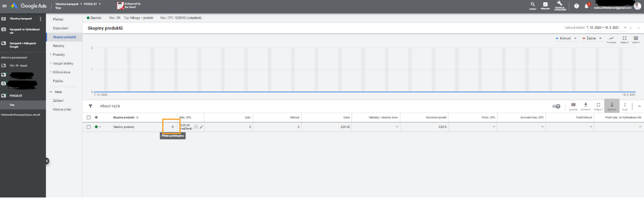644x198 pixels.
Task: Change the chart type icon
Action: 611,39
